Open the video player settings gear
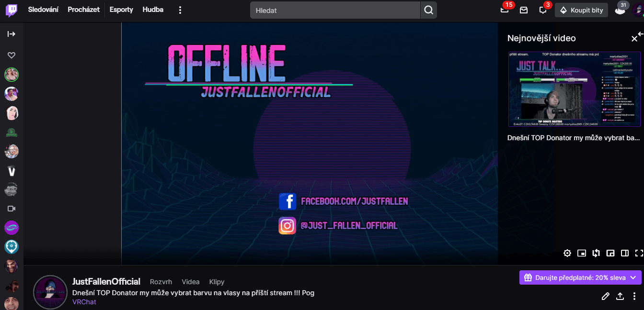Viewport: 644px width, 310px height. (x=567, y=253)
